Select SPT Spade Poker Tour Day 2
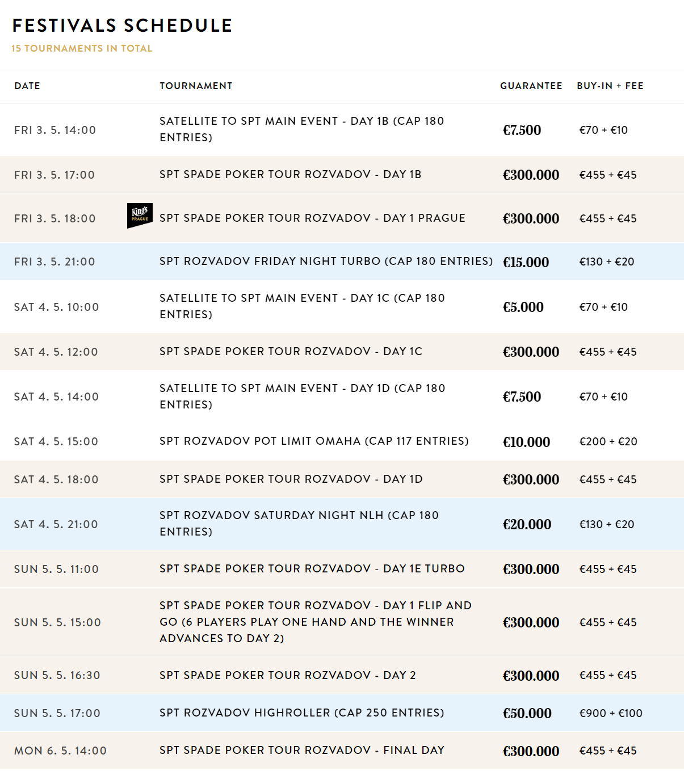Screen dimensions: 684x784 coord(287,676)
